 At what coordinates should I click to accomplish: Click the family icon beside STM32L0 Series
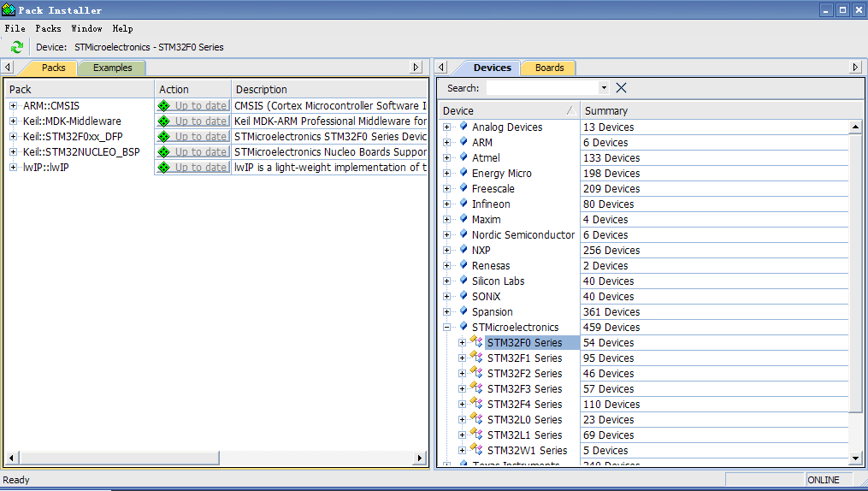tap(476, 419)
